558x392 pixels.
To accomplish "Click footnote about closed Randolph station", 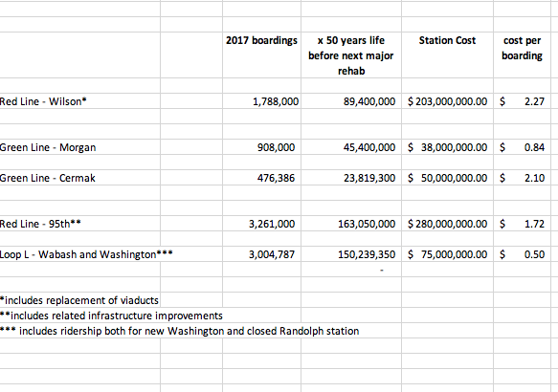I will pos(179,331).
